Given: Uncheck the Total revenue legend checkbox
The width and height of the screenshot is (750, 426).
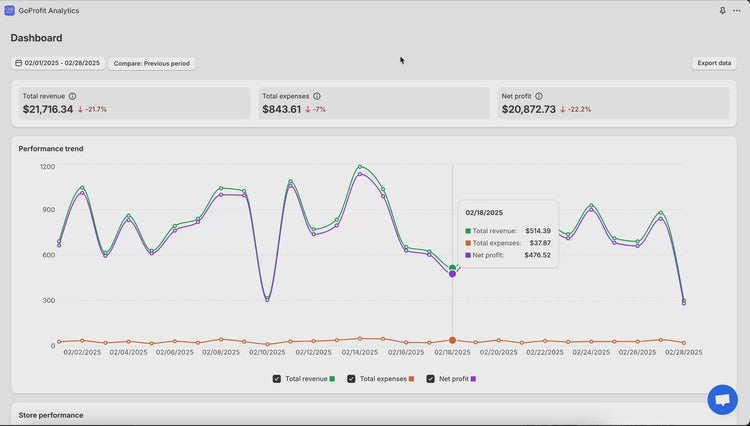Looking at the screenshot, I should 277,379.
